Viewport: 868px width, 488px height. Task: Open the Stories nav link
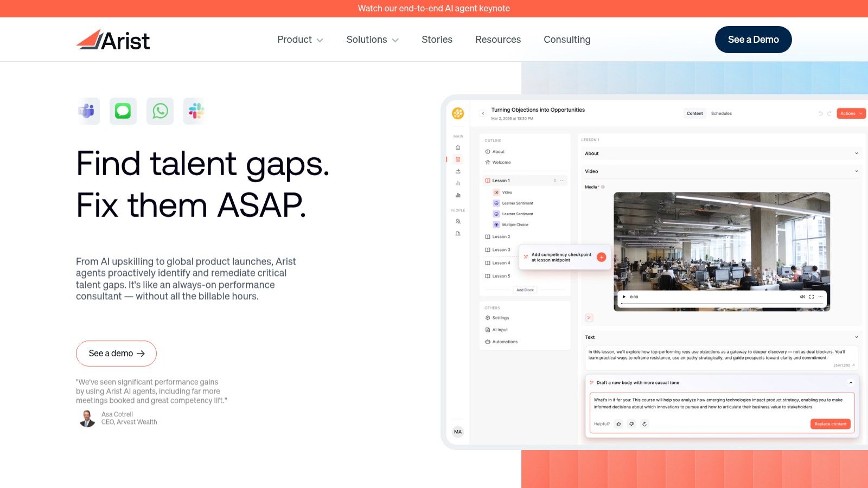pos(437,40)
